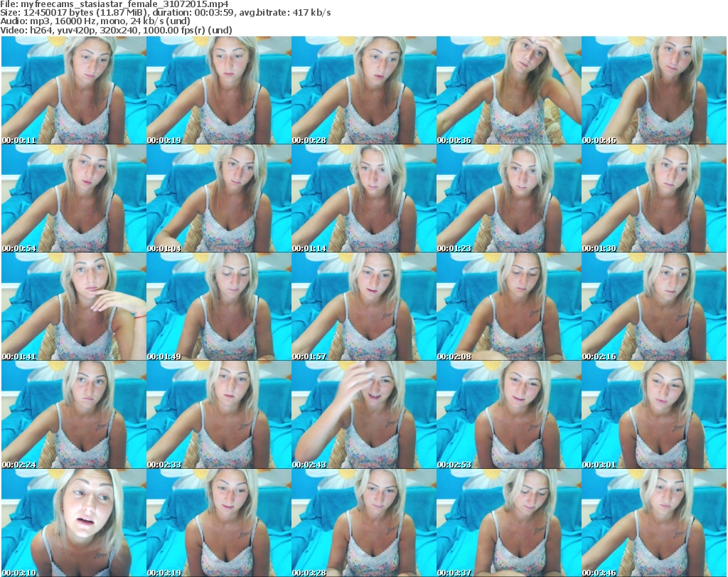Image resolution: width=728 pixels, height=577 pixels.
Task: Open the frame at 00:00:54
Action: click(x=74, y=198)
